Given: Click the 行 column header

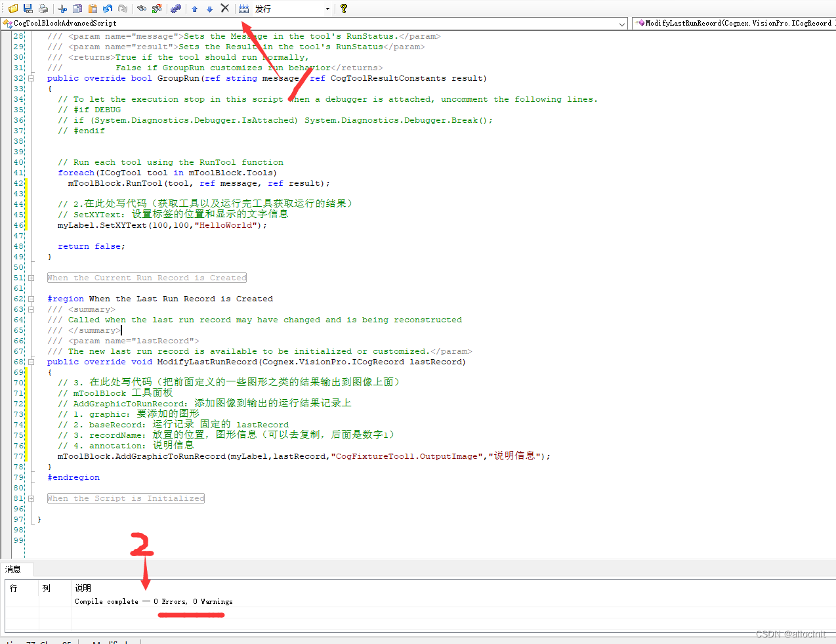Looking at the screenshot, I should 22,588.
